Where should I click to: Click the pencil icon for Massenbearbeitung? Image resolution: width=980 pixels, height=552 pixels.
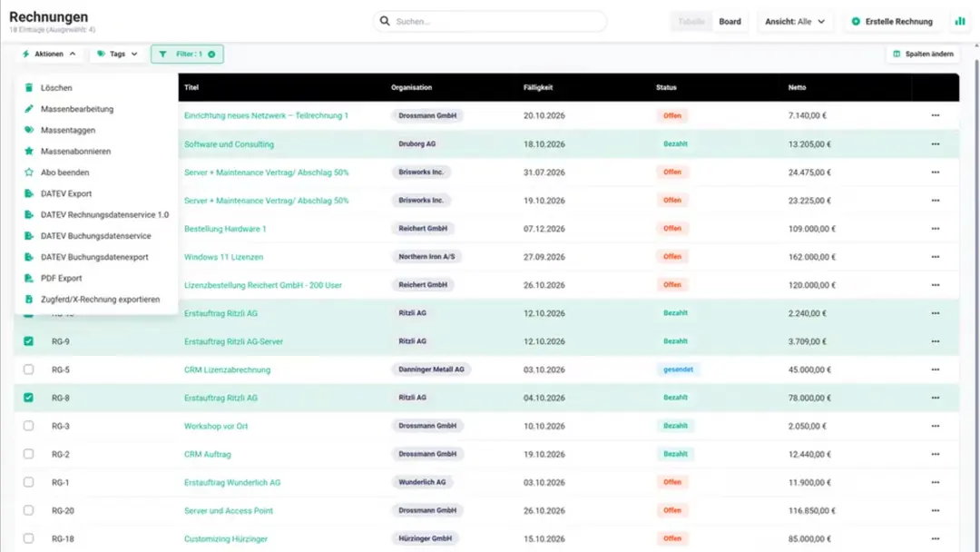(29, 109)
